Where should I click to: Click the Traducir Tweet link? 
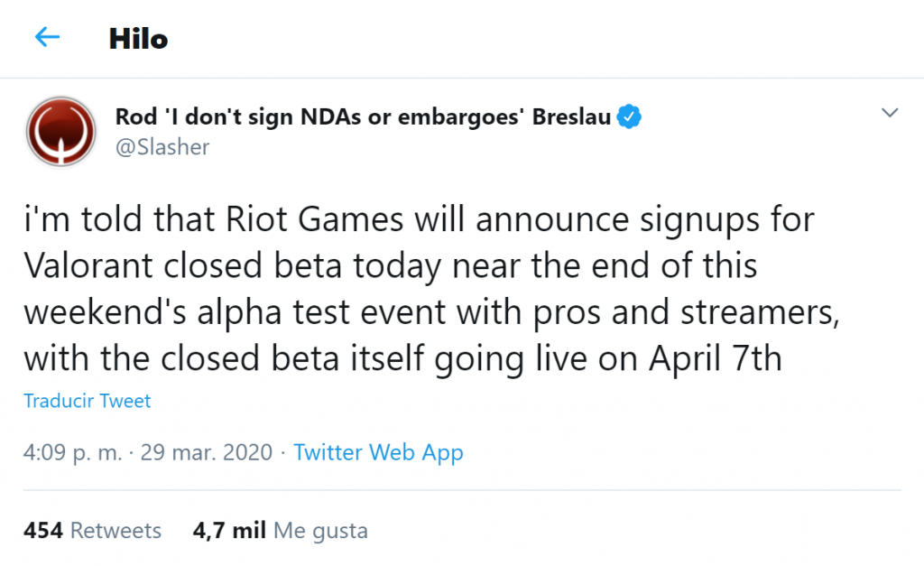[x=88, y=401]
